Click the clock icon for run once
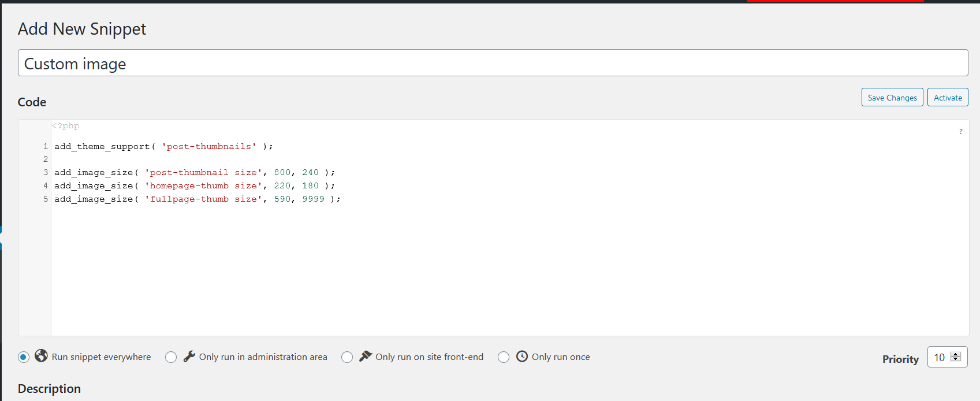980x401 pixels. [x=522, y=356]
